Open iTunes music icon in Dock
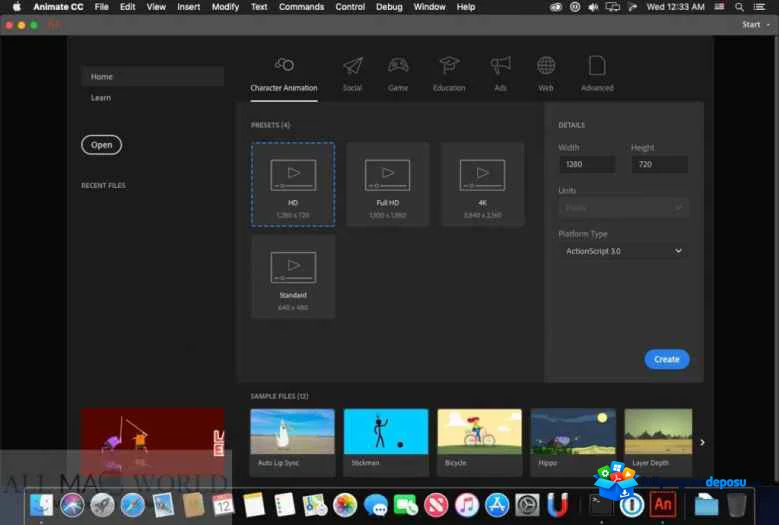 pyautogui.click(x=467, y=505)
